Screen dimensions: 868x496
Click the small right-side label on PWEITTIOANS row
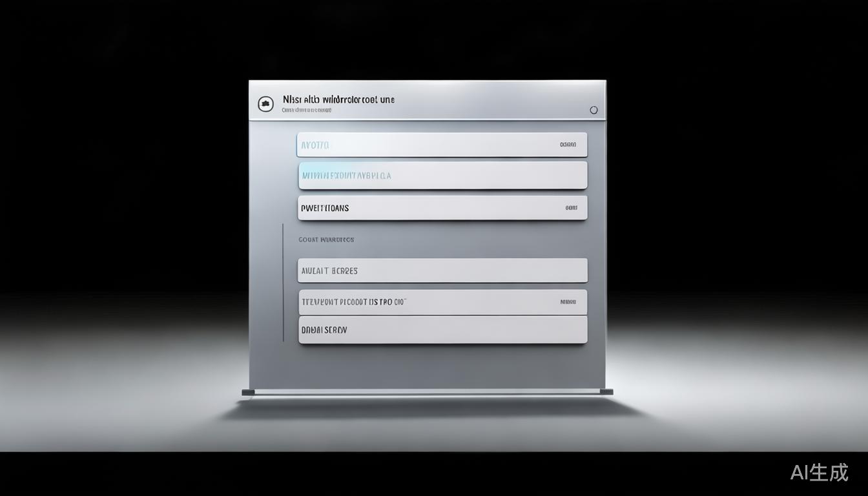571,208
